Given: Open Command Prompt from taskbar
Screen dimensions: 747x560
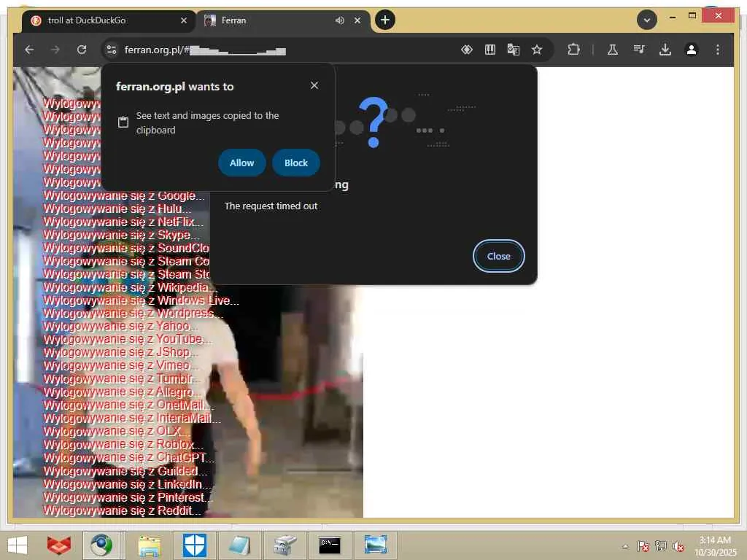Looking at the screenshot, I should (x=330, y=545).
